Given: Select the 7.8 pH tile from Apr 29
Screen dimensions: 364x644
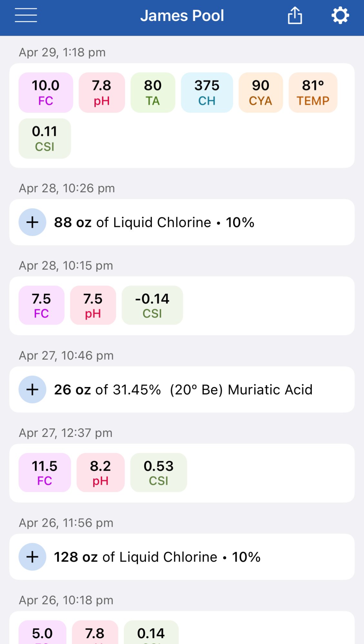Looking at the screenshot, I should tap(102, 93).
